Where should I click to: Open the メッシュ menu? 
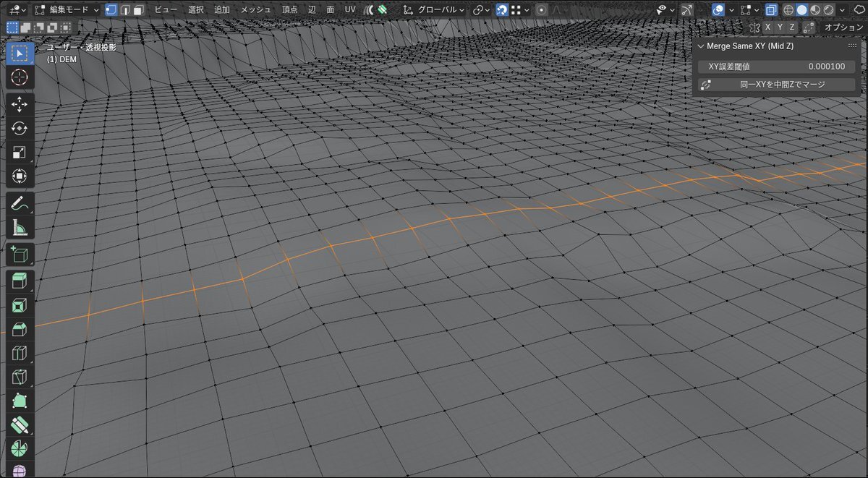[x=256, y=10]
